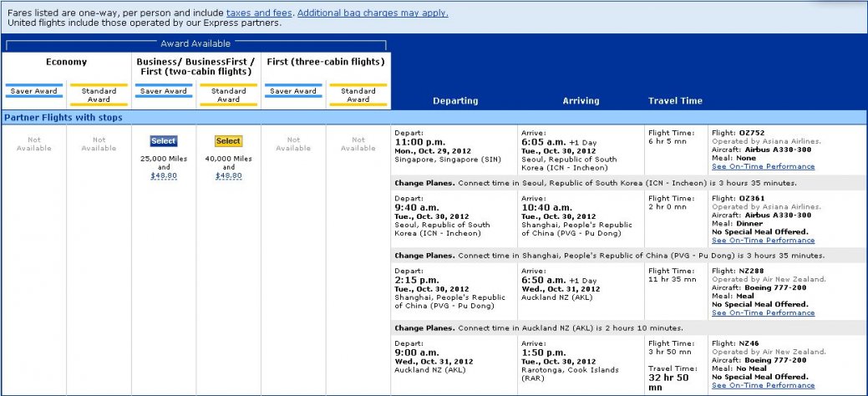This screenshot has height=396, width=868.
Task: View On-Time Performance for flight OZ752
Action: tap(763, 167)
